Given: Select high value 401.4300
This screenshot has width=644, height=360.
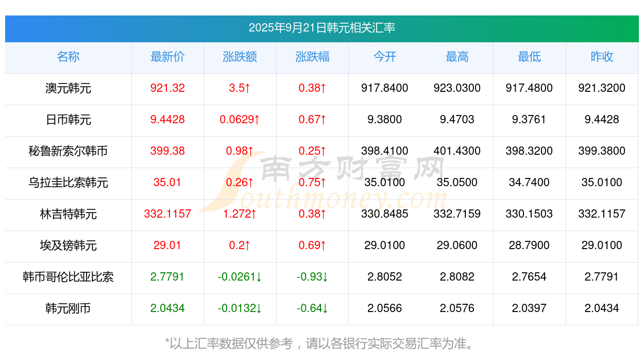Looking at the screenshot, I should (x=457, y=151).
